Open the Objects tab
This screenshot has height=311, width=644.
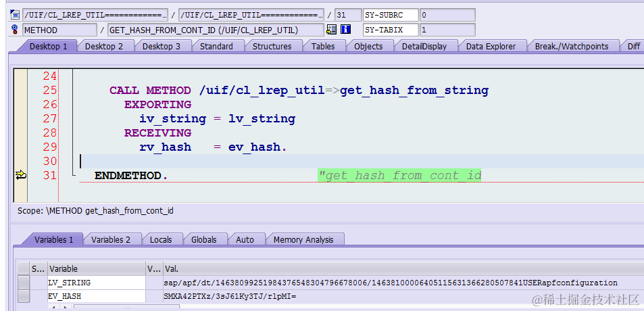368,47
